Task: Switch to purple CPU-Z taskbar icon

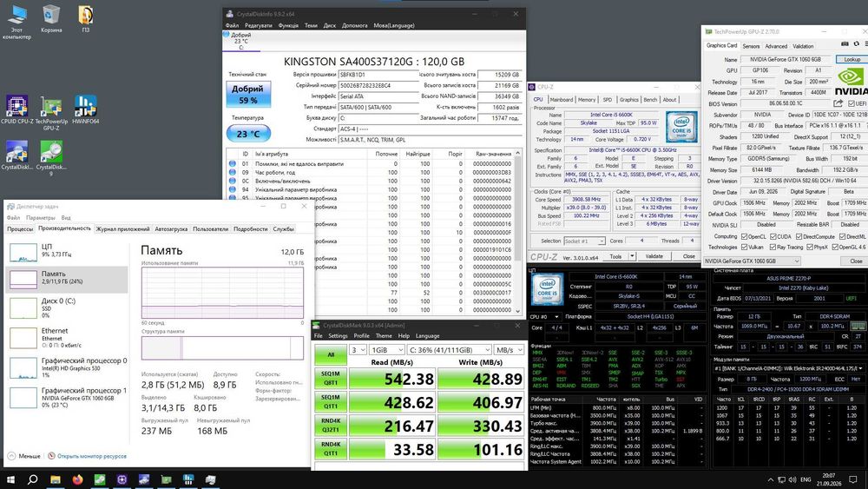Action: 122,479
